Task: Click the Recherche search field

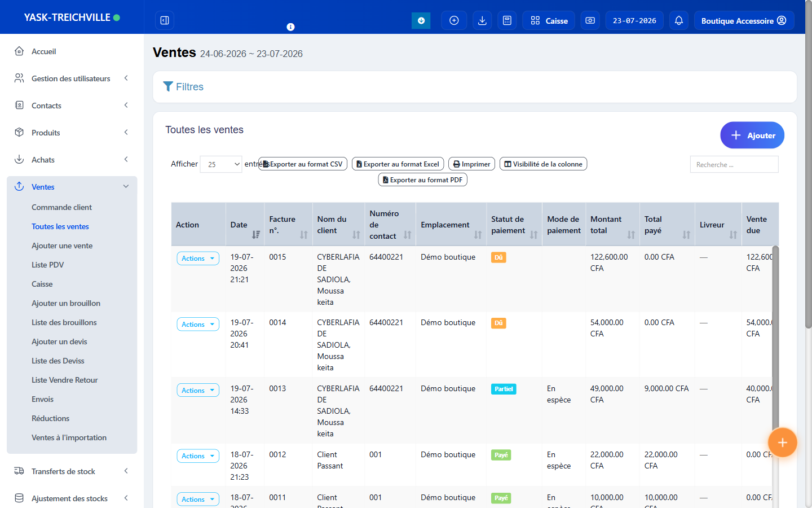Action: click(734, 164)
